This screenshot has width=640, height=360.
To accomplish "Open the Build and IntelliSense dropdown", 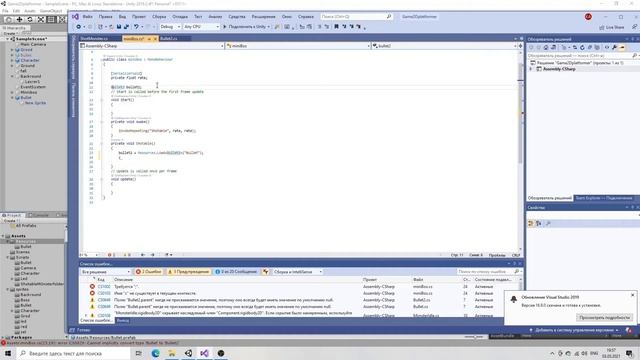I will [x=298, y=272].
